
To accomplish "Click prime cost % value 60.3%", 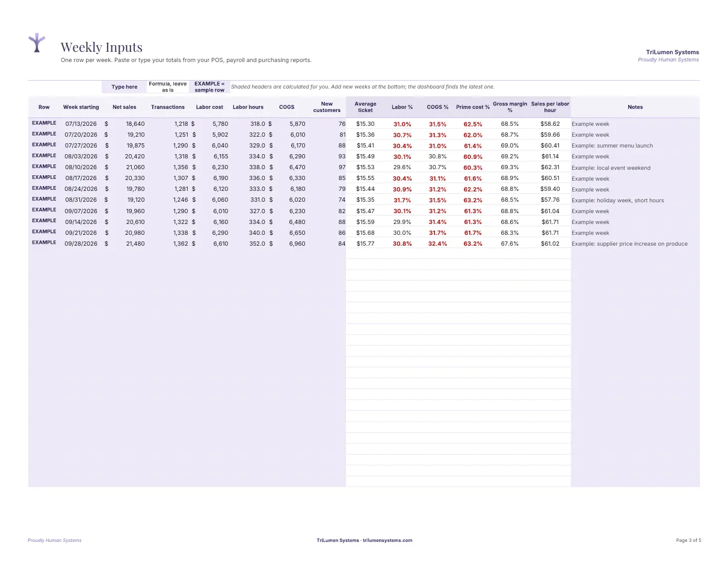I will (473, 168).
